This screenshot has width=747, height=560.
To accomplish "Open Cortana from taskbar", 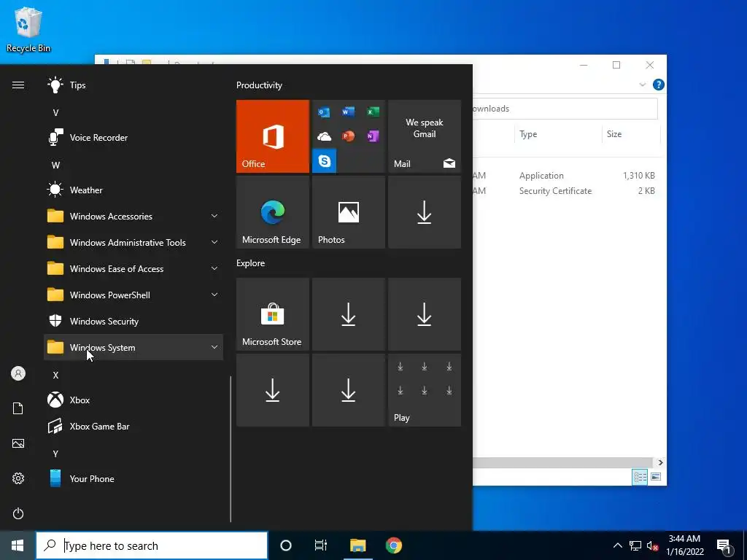I will (x=286, y=545).
